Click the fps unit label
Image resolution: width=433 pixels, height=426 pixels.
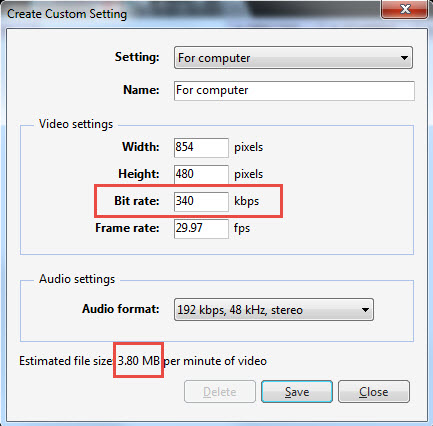coord(242,229)
